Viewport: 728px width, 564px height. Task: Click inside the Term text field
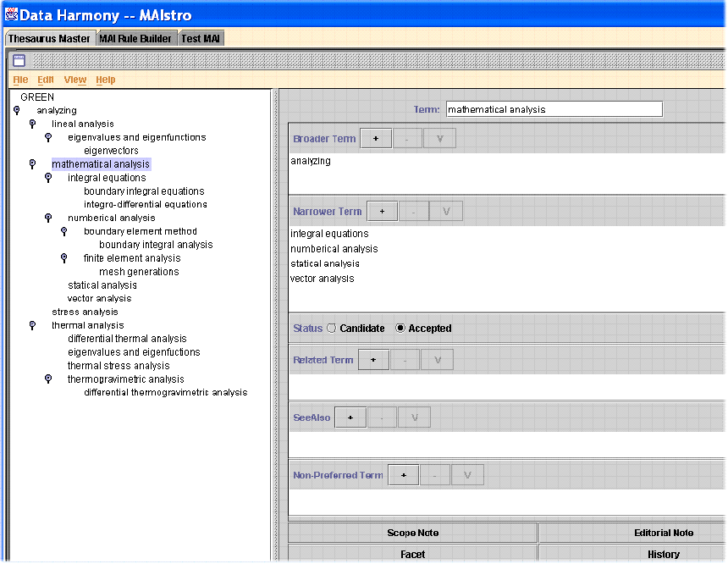tap(554, 108)
